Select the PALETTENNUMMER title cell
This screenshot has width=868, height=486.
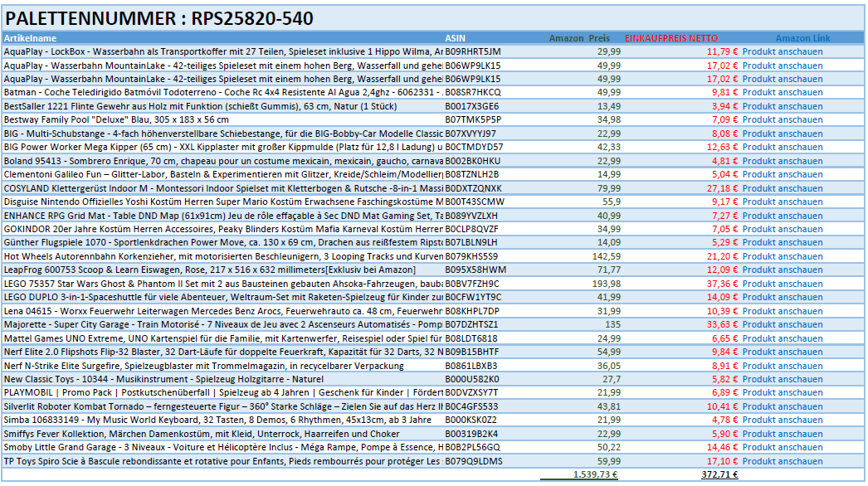coord(159,17)
